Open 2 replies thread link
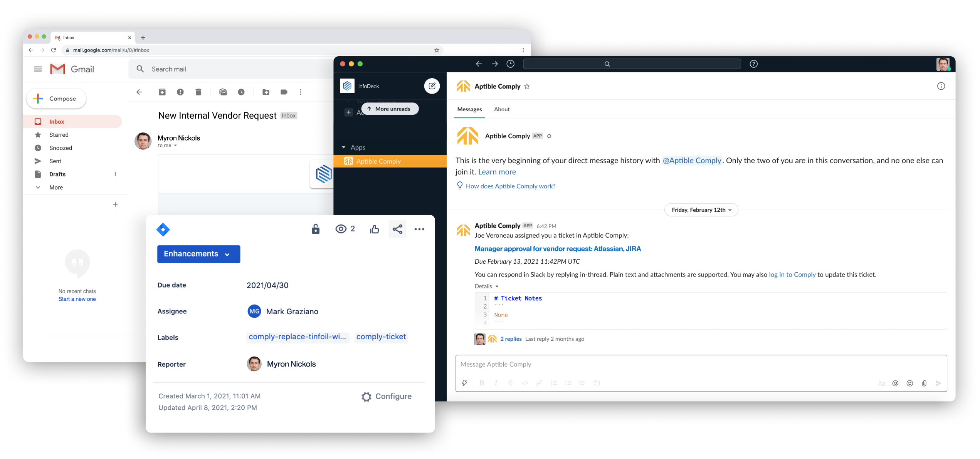 coord(511,339)
